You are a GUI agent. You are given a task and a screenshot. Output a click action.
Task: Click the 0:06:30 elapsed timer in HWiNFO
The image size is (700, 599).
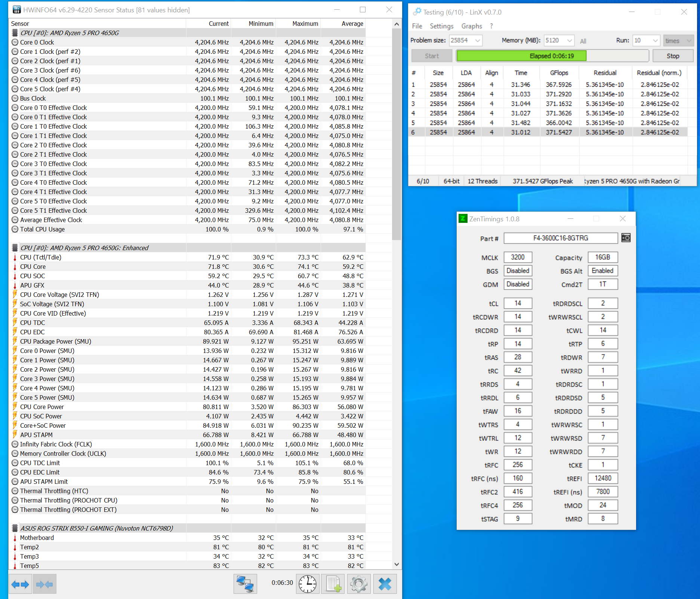tap(282, 583)
